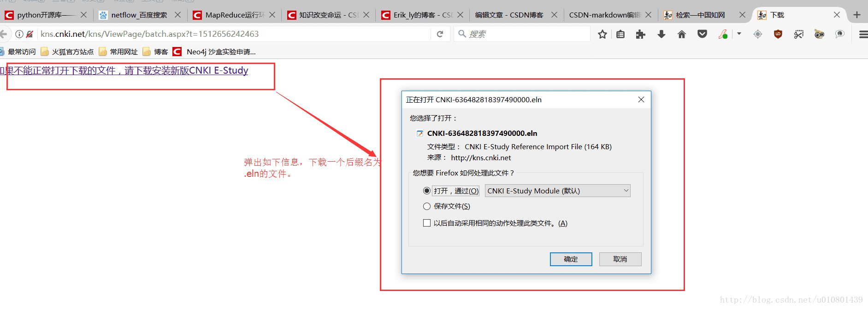Open the 常用网址 bookmark folder
Screen dimensions: 868x309
coord(118,52)
